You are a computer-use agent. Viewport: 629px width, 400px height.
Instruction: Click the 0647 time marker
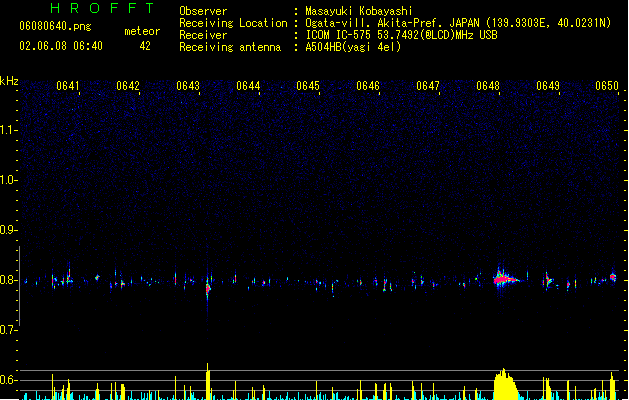428,86
